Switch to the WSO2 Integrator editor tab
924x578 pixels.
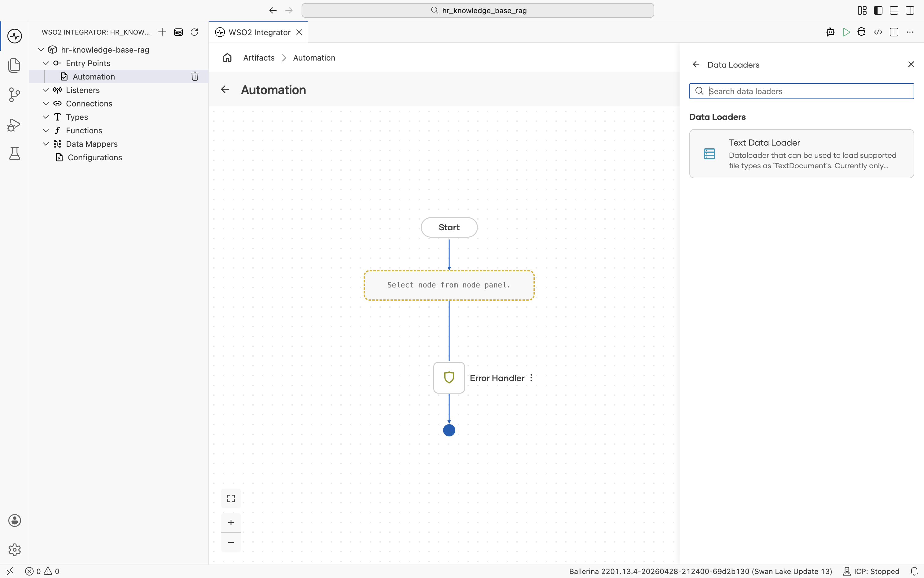(259, 32)
